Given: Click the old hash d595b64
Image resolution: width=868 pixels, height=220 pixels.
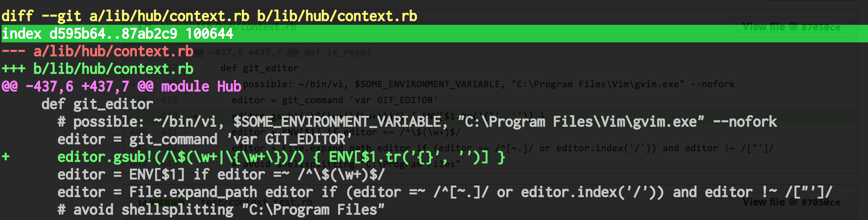Looking at the screenshot, I should point(77,34).
